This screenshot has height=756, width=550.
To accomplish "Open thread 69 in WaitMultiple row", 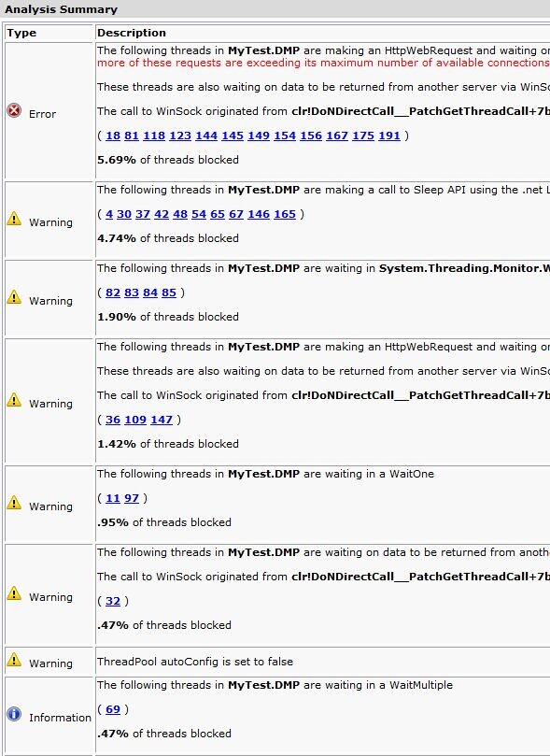I will pyautogui.click(x=113, y=709).
